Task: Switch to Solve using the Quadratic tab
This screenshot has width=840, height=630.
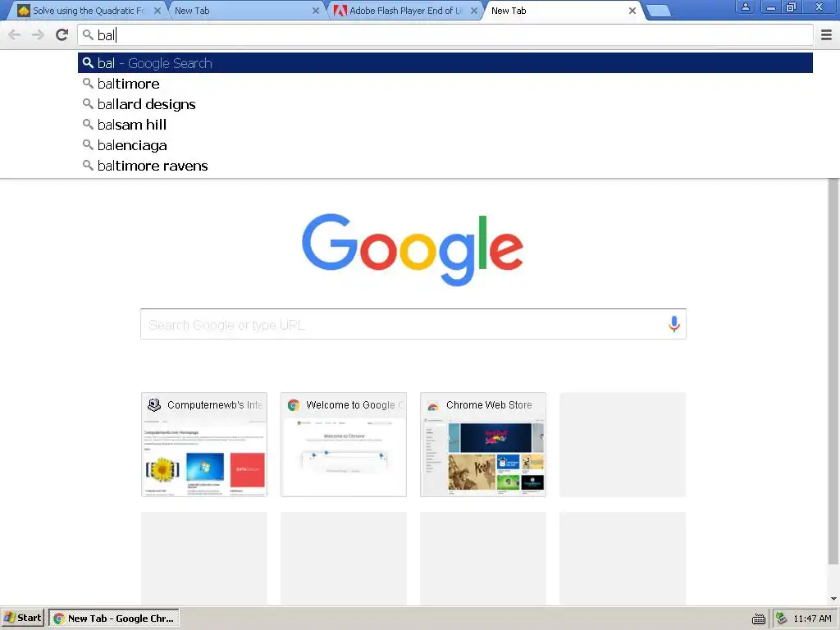Action: point(89,11)
